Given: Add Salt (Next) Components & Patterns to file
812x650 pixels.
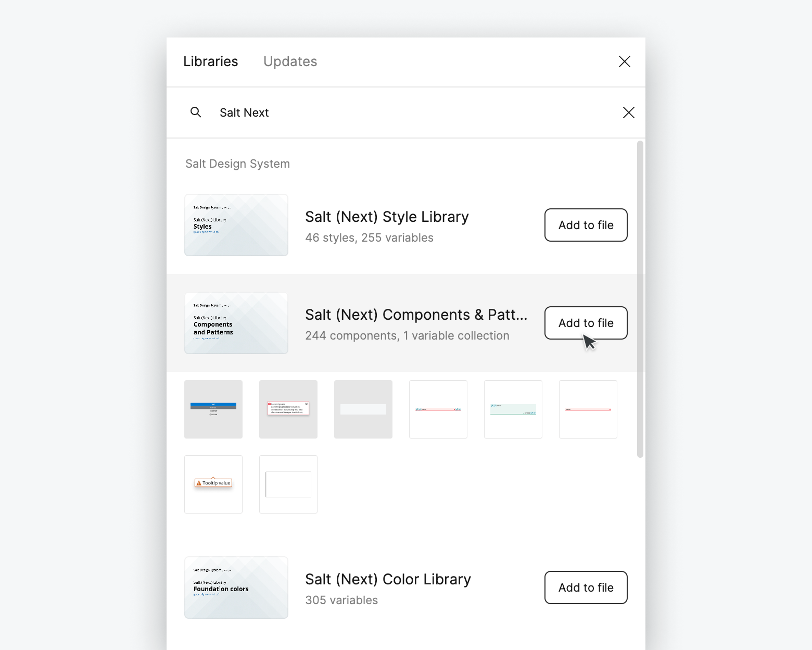Looking at the screenshot, I should point(586,323).
